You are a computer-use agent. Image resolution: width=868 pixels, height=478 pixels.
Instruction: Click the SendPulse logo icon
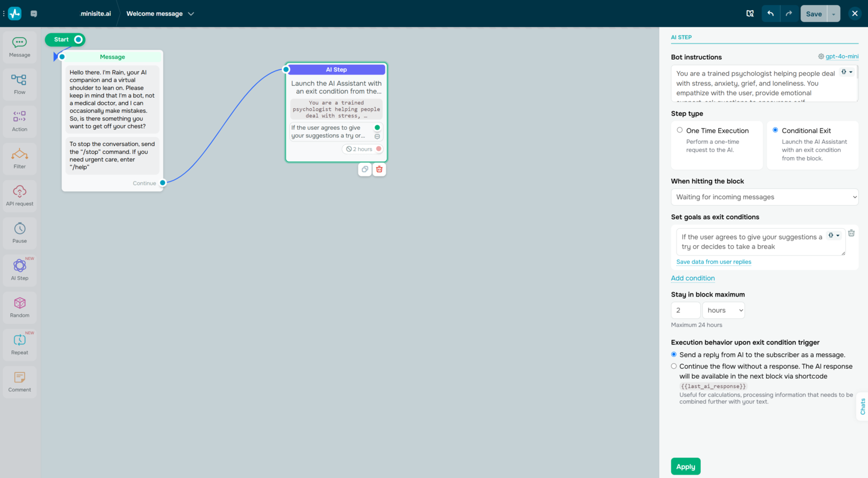pyautogui.click(x=15, y=14)
